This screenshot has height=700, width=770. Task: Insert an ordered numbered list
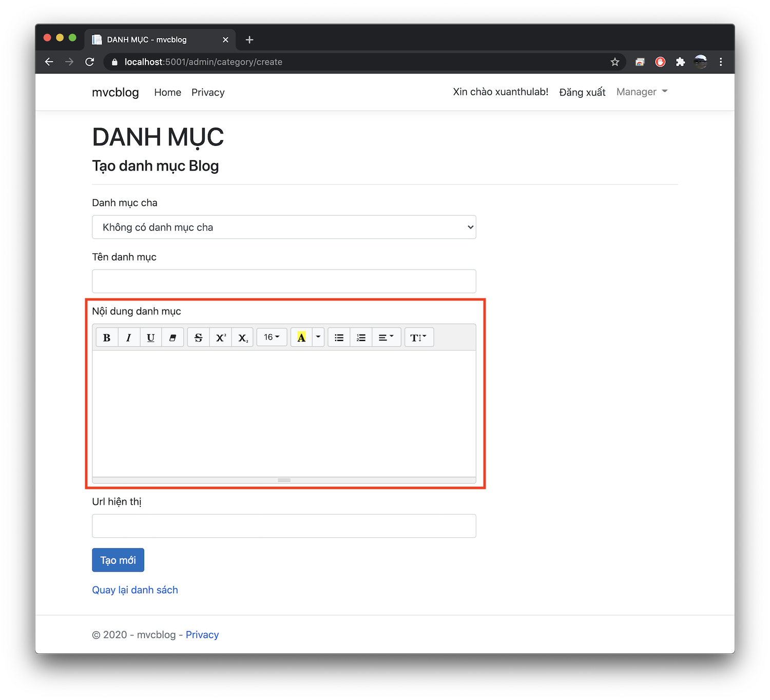coord(361,337)
